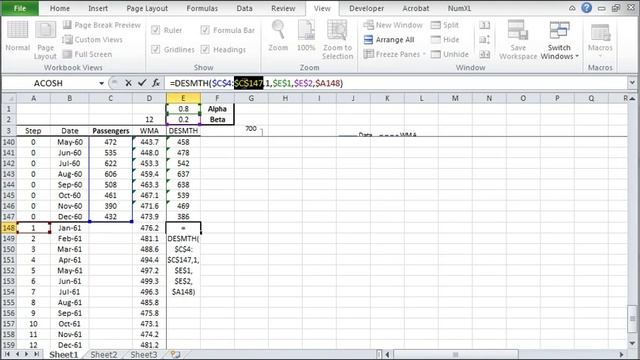Go to first sheet tab arrow

7,355
